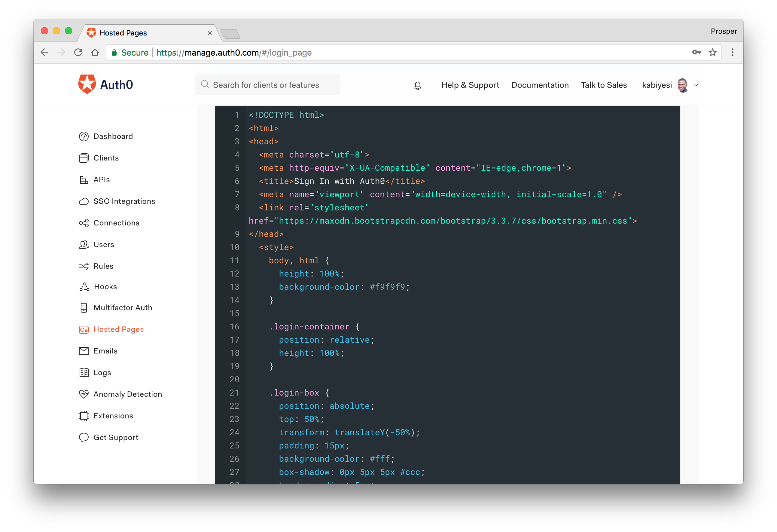Click the kabiyesi profile avatar
Screen dimensions: 777x532
click(x=683, y=85)
